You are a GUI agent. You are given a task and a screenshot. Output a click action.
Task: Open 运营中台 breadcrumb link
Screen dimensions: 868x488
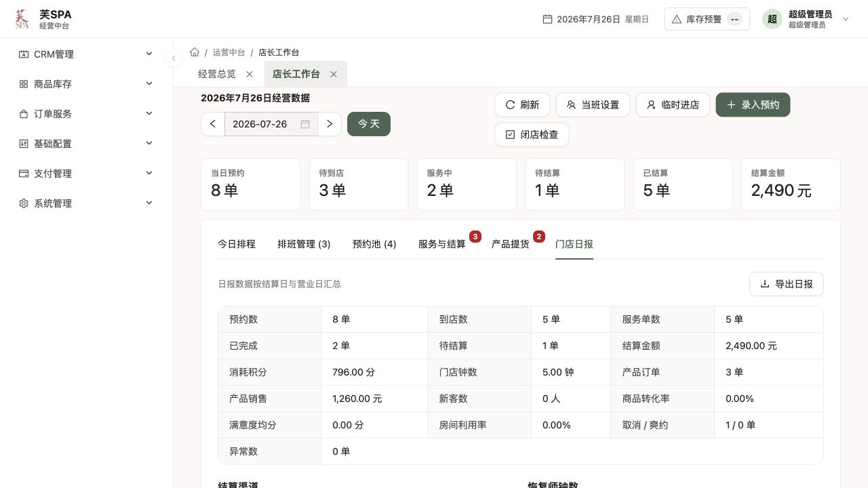click(229, 52)
